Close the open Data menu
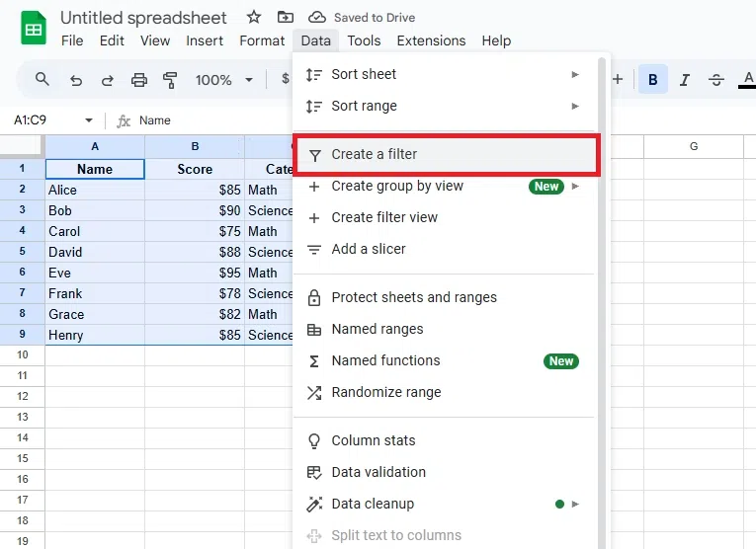756x549 pixels. point(316,40)
